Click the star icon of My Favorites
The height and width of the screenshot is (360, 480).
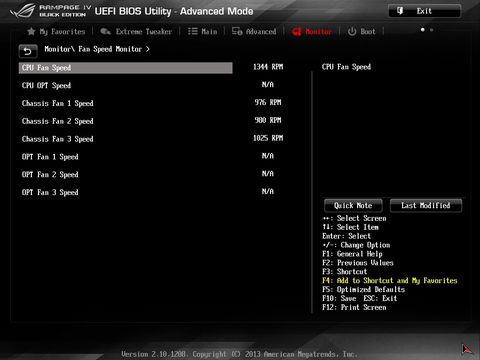click(x=31, y=32)
